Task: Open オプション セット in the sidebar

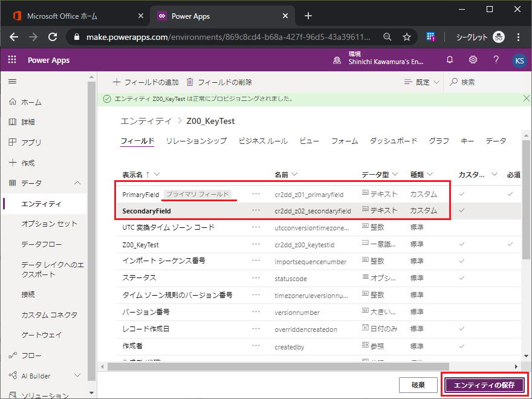Action: point(49,224)
